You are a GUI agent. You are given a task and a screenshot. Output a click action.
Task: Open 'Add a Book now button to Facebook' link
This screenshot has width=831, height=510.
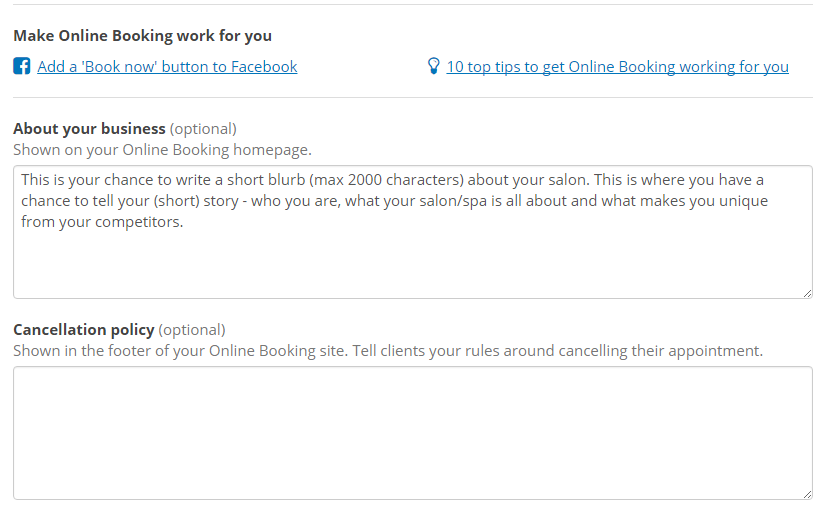click(167, 67)
